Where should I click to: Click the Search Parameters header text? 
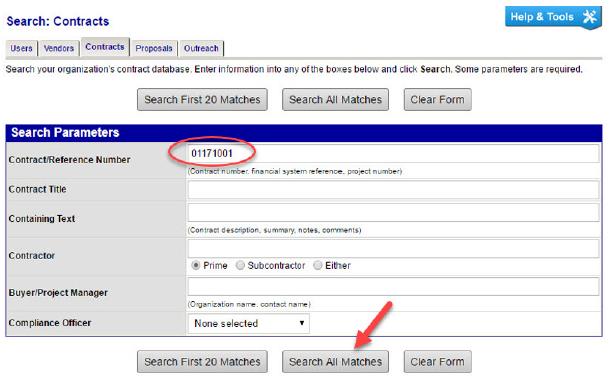(65, 133)
